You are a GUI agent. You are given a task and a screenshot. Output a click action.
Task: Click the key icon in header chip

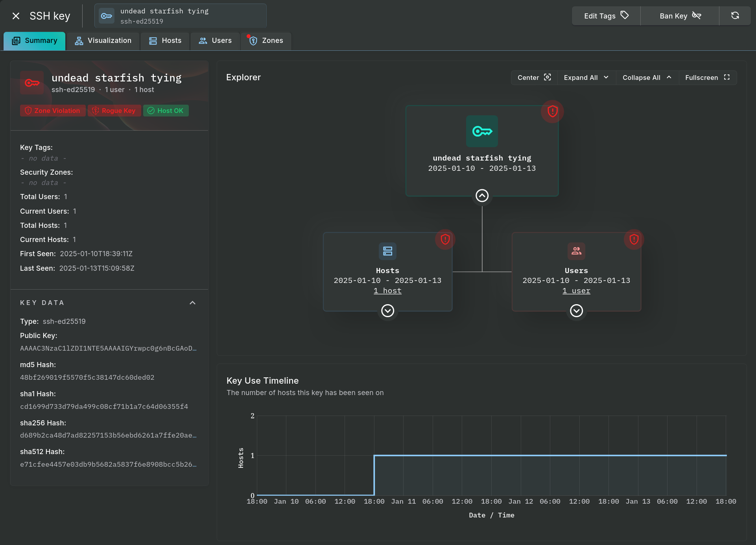(107, 16)
